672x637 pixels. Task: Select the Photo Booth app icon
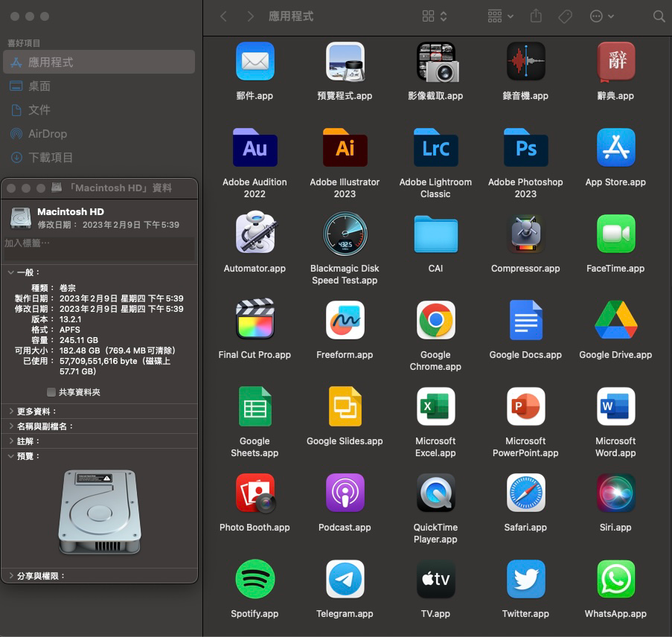pos(255,493)
